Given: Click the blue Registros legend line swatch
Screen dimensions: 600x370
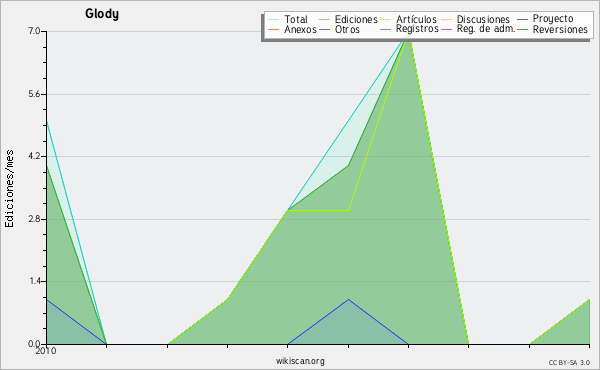Looking at the screenshot, I should [x=386, y=29].
